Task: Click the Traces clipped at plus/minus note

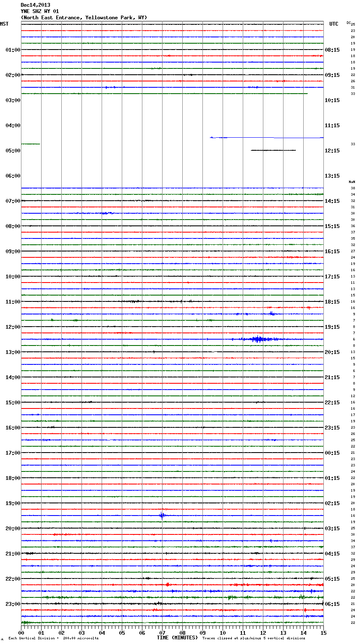Action: (x=254, y=639)
